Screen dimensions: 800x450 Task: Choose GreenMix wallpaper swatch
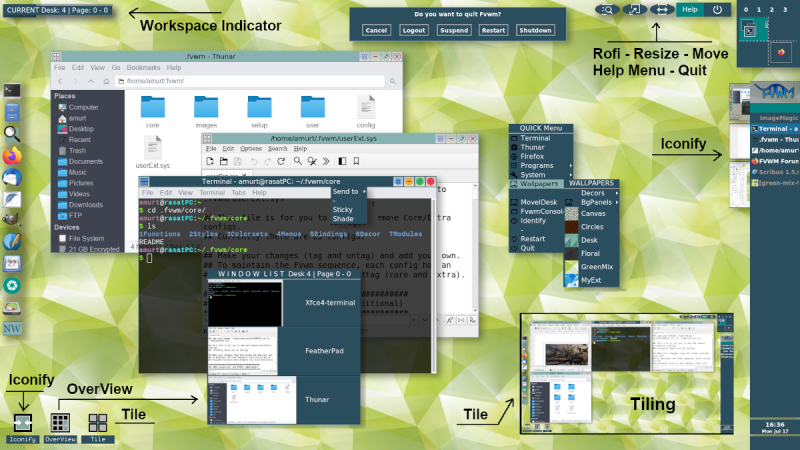[571, 267]
